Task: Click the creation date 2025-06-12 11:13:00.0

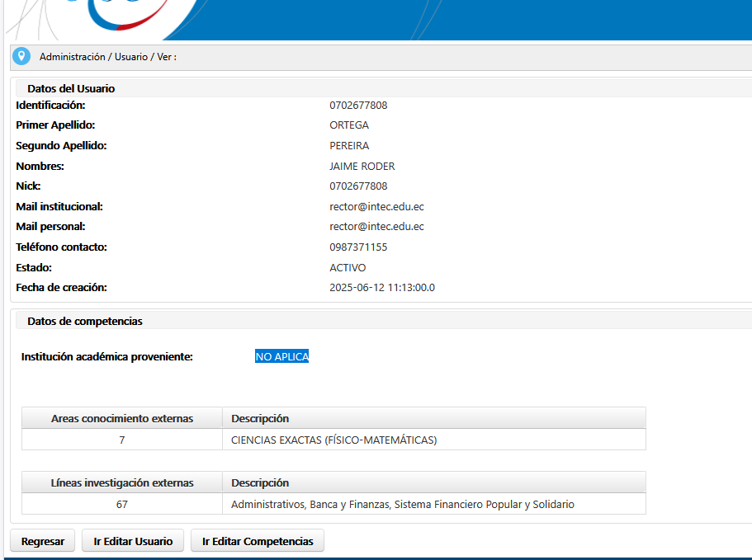Action: 382,288
